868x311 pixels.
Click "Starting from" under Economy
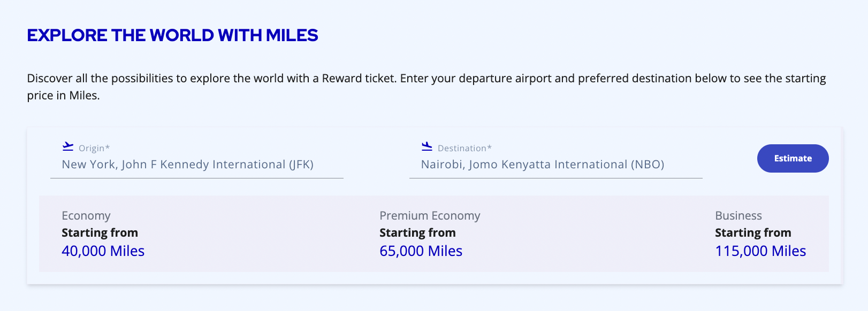click(x=100, y=233)
